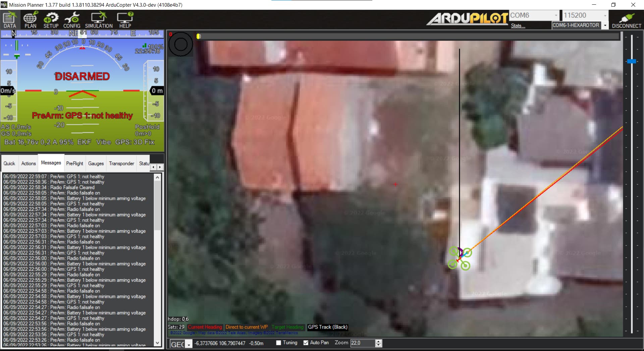644x351 pixels.
Task: Click the DISCONNECT plug icon
Action: click(627, 17)
